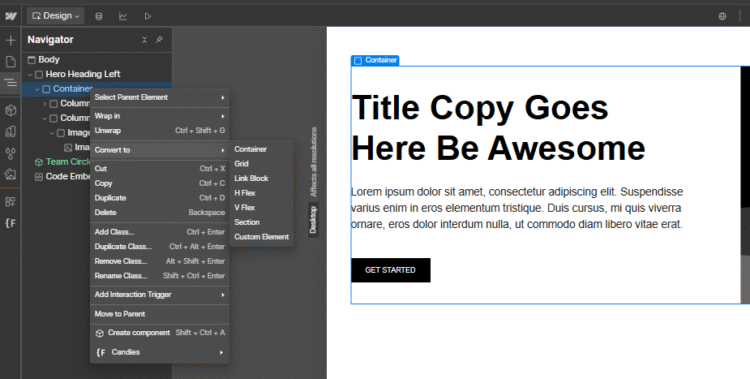The width and height of the screenshot is (750, 379).
Task: Open Select Parent Element submenu
Action: pos(160,98)
